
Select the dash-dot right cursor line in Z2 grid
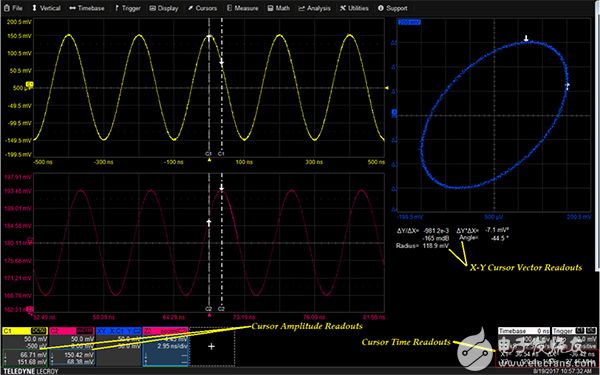222,242
